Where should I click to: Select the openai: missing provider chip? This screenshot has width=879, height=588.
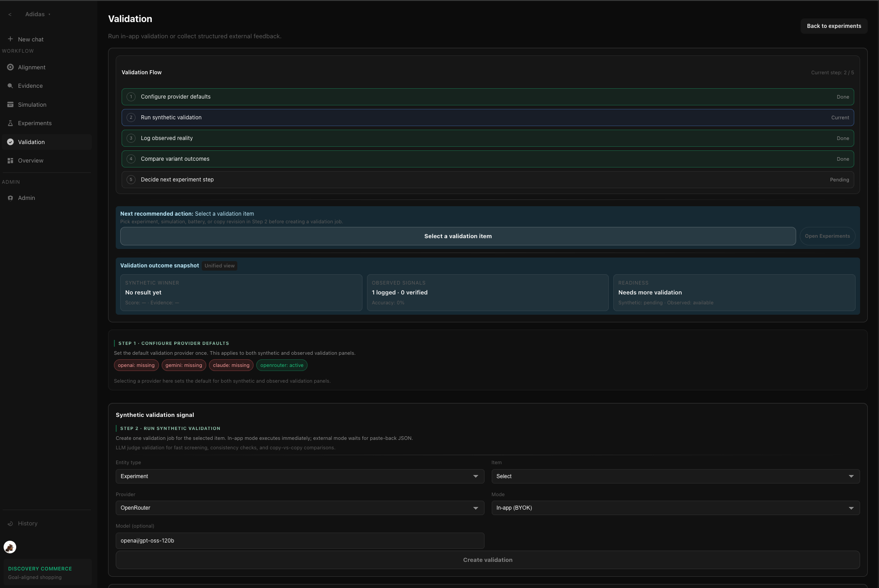[x=136, y=365]
